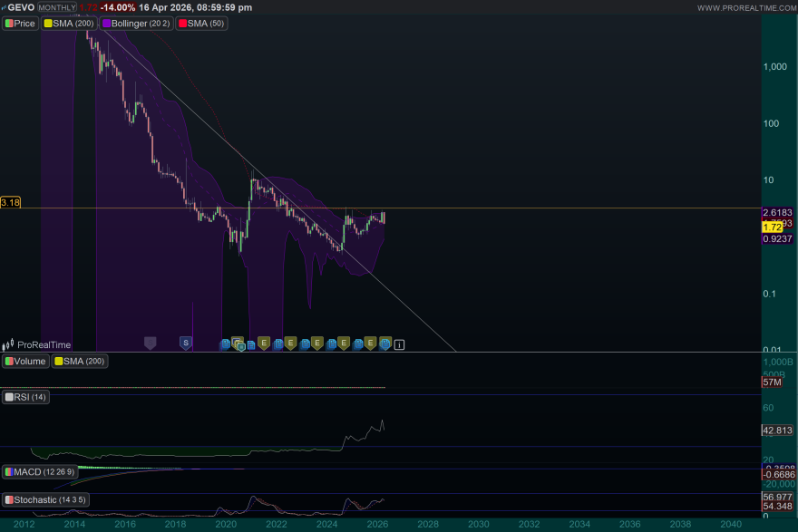Click the last blue document event icon

click(385, 343)
